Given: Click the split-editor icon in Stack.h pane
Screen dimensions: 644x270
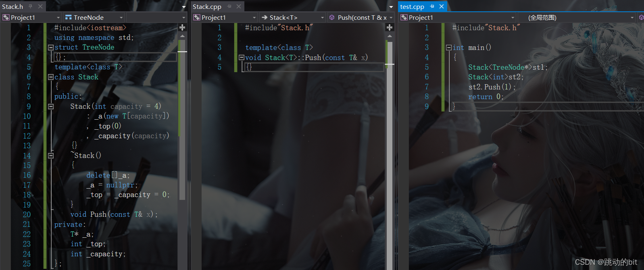Looking at the screenshot, I should coord(182,27).
